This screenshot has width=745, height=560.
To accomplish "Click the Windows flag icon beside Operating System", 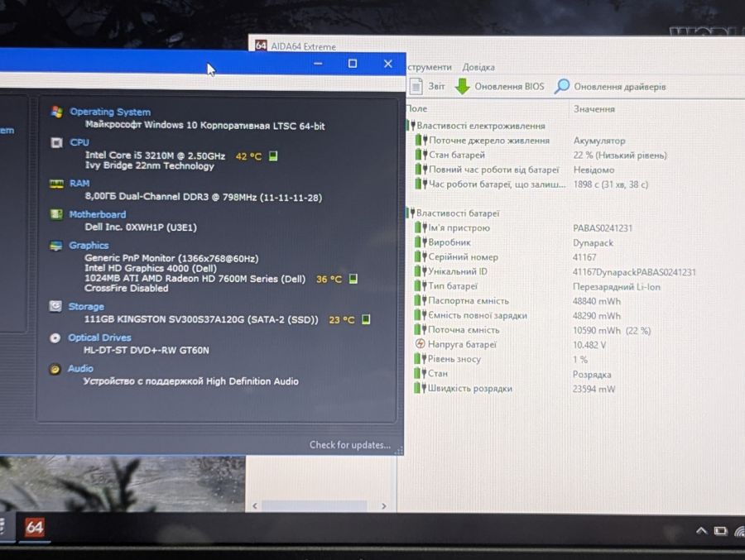I will pos(57,112).
